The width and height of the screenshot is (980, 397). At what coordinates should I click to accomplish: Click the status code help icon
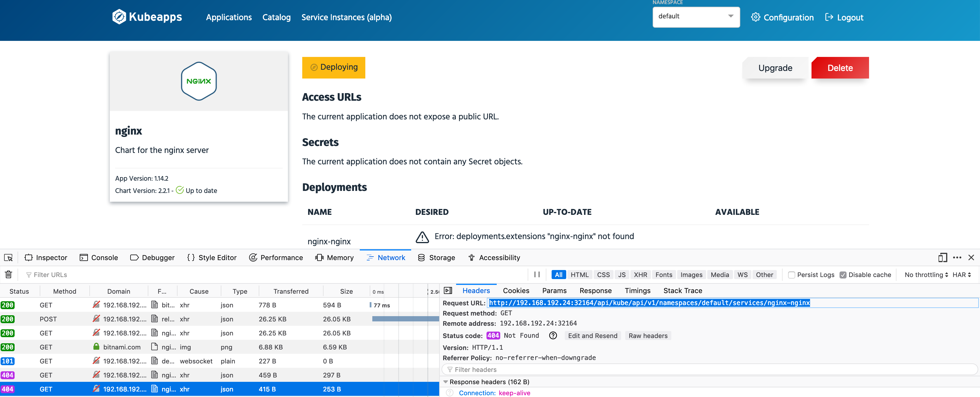(553, 335)
